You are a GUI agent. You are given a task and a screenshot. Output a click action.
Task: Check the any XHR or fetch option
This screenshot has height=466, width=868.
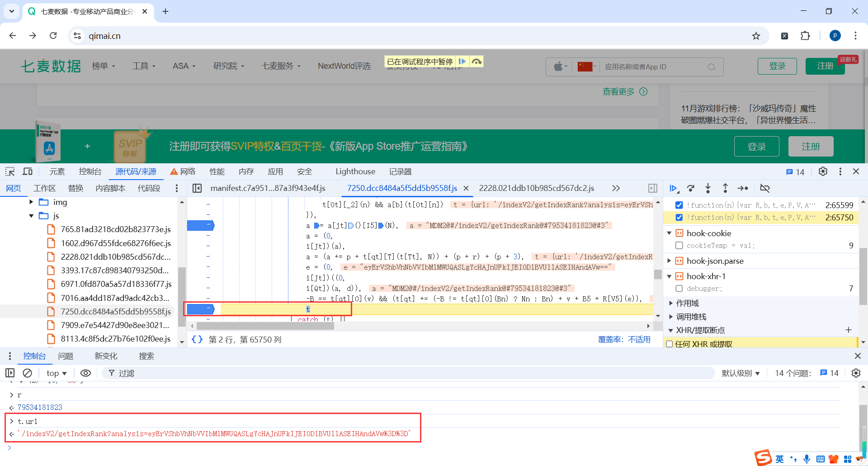pyautogui.click(x=670, y=344)
